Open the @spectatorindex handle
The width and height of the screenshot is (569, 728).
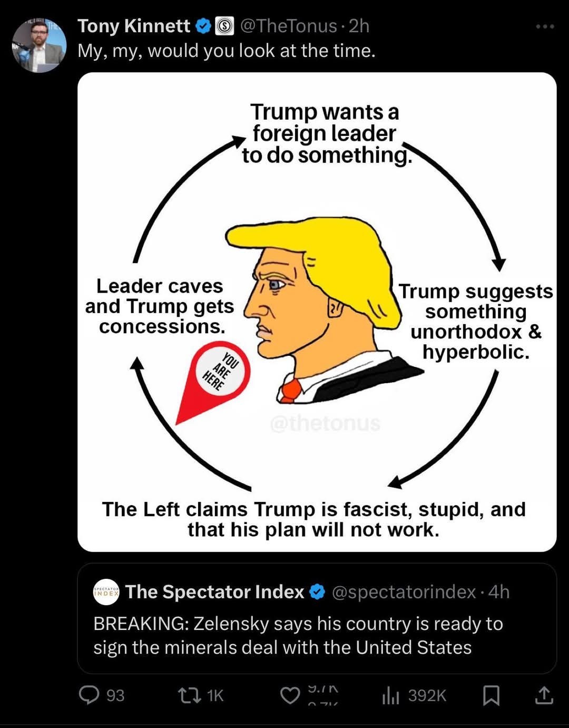pyautogui.click(x=404, y=592)
